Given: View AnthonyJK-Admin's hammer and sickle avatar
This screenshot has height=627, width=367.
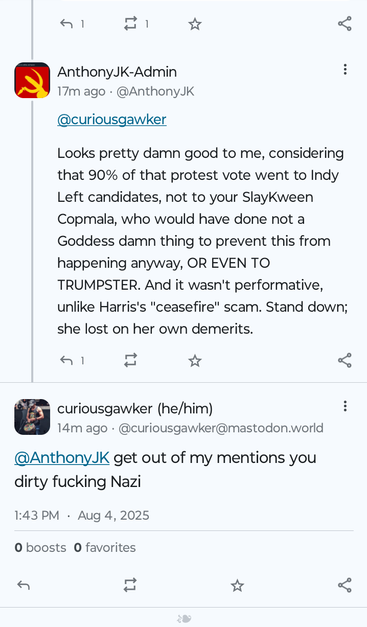Looking at the screenshot, I should pyautogui.click(x=32, y=80).
